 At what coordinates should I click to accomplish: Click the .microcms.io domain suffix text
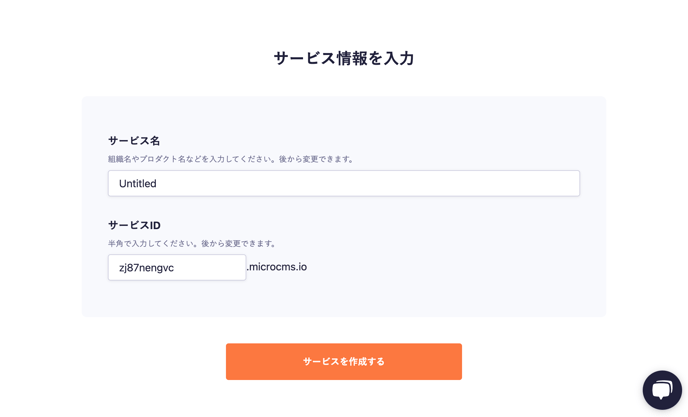pos(277,267)
